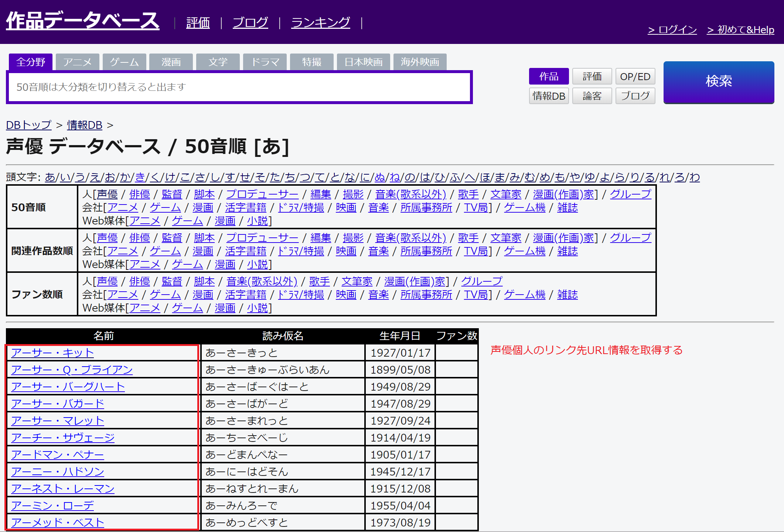This screenshot has height=532, width=784.
Task: Click the 作品データベース site logo
Action: pos(83,21)
